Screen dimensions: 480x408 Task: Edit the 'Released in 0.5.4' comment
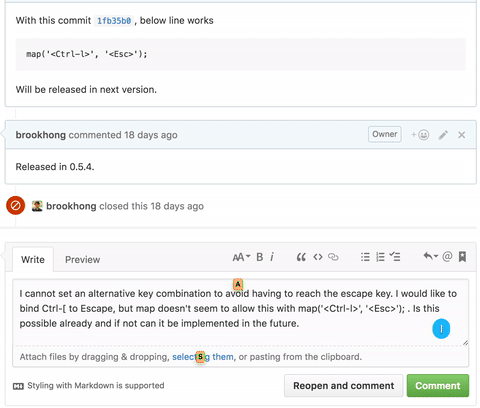pos(443,135)
